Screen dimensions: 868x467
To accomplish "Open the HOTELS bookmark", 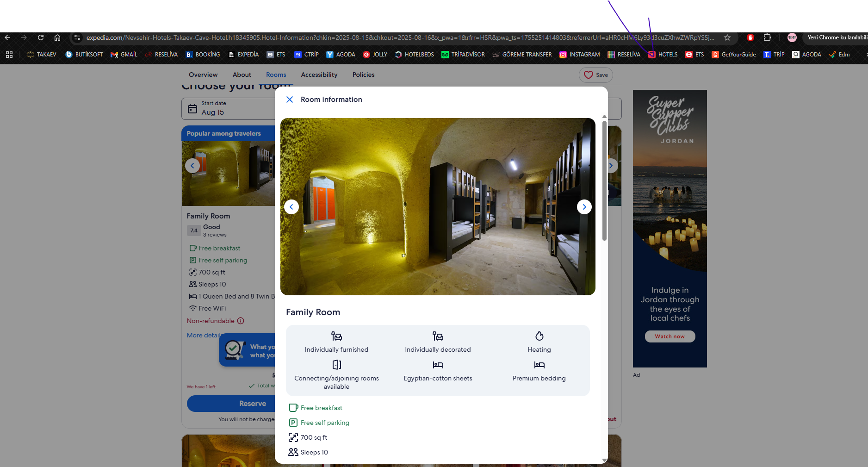I will (x=663, y=55).
